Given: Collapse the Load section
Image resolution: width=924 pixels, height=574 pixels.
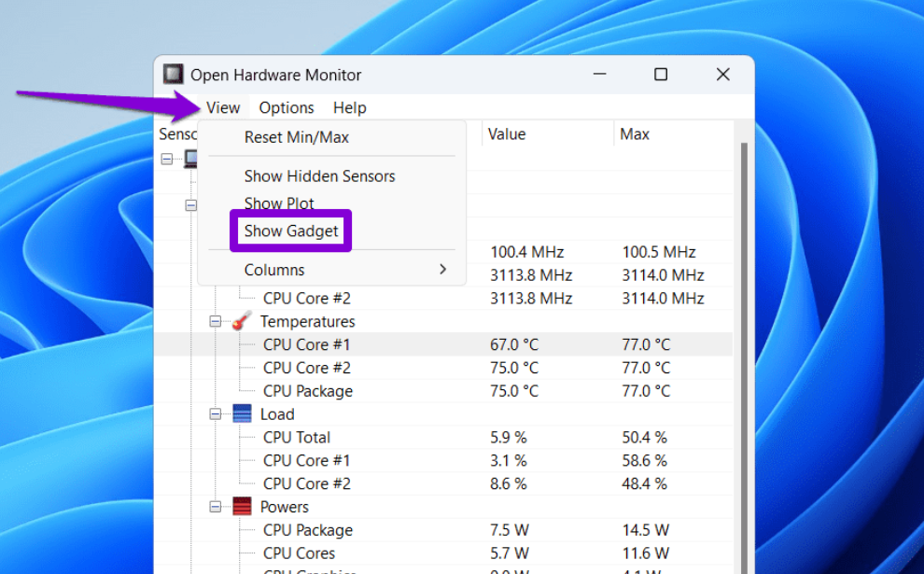Looking at the screenshot, I should pyautogui.click(x=214, y=413).
